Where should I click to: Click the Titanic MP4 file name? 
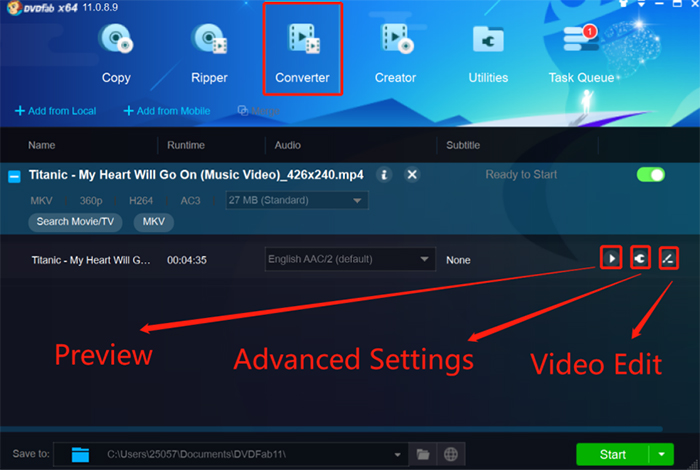[196, 175]
